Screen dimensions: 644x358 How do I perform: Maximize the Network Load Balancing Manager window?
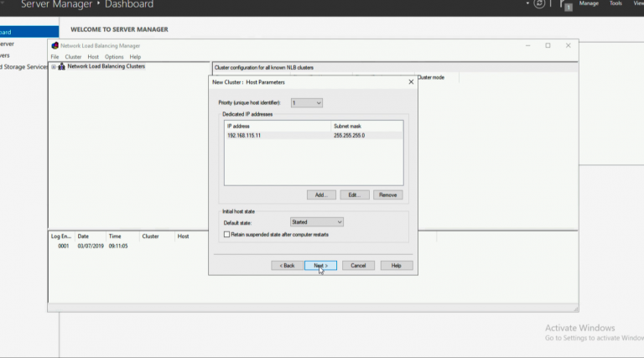point(548,45)
